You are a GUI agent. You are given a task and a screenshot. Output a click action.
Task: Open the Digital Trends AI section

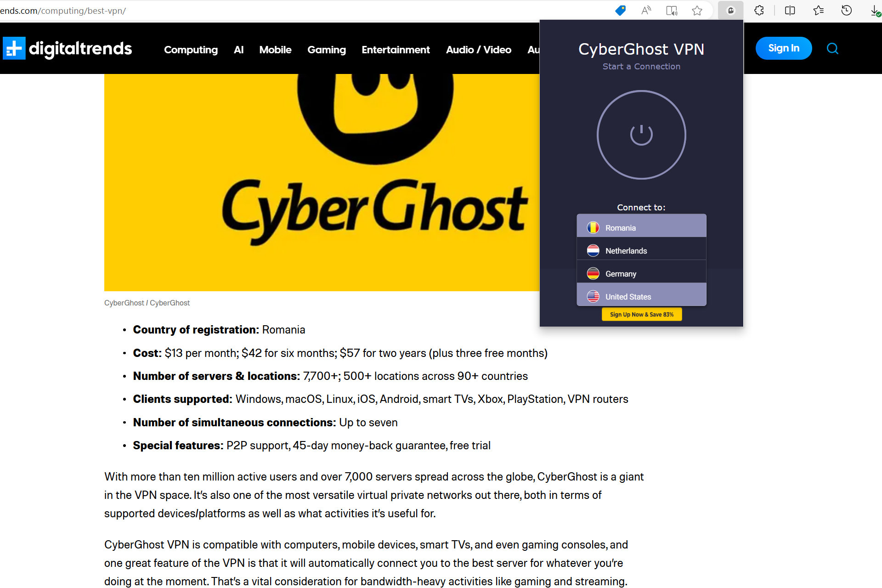(238, 49)
